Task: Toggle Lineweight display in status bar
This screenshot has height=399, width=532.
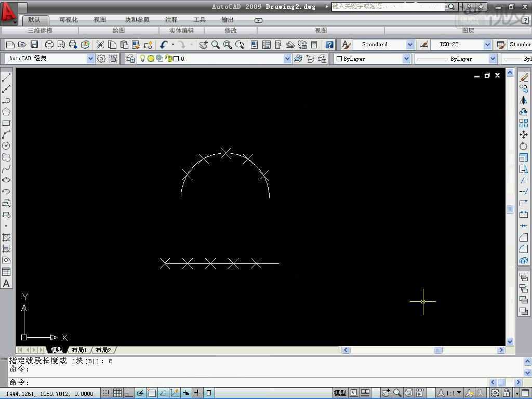Action: (197, 393)
